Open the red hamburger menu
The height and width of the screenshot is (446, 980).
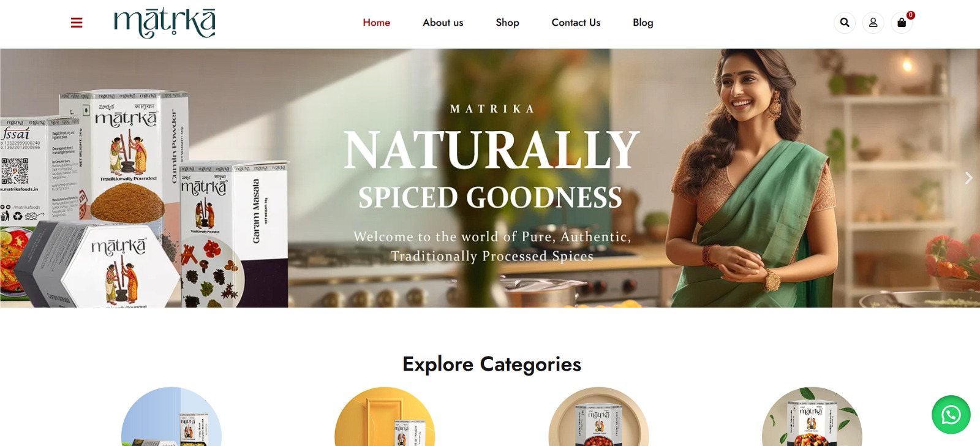77,23
